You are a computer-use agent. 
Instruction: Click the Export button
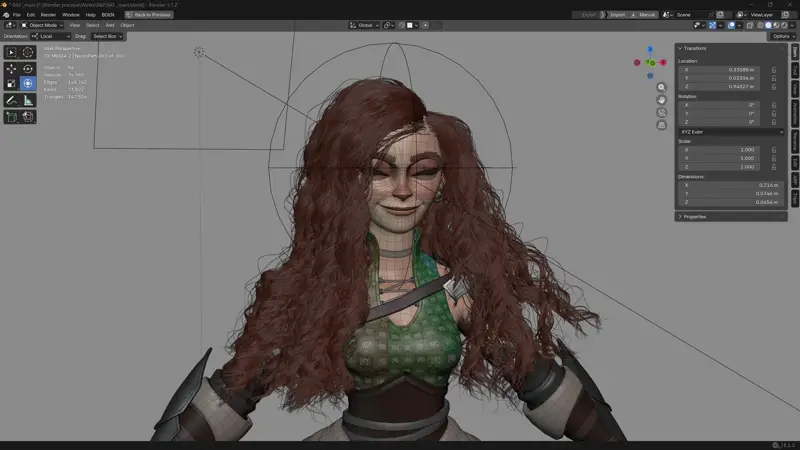(x=588, y=15)
